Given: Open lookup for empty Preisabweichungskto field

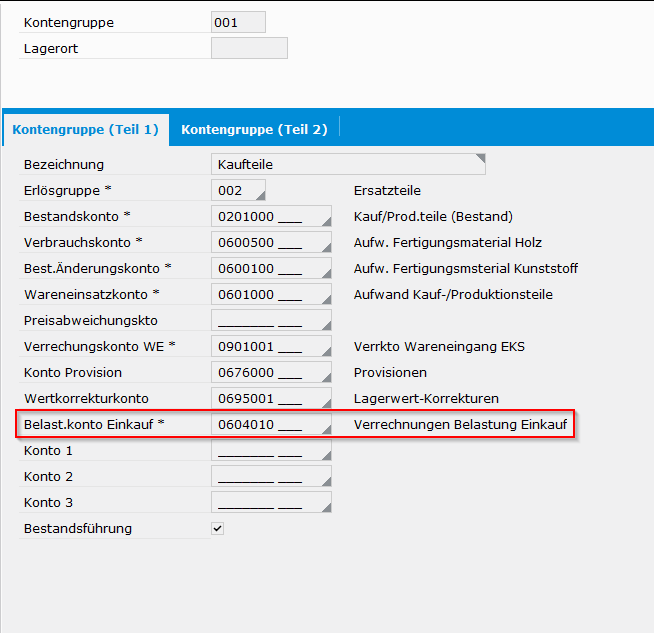Looking at the screenshot, I should tap(327, 325).
